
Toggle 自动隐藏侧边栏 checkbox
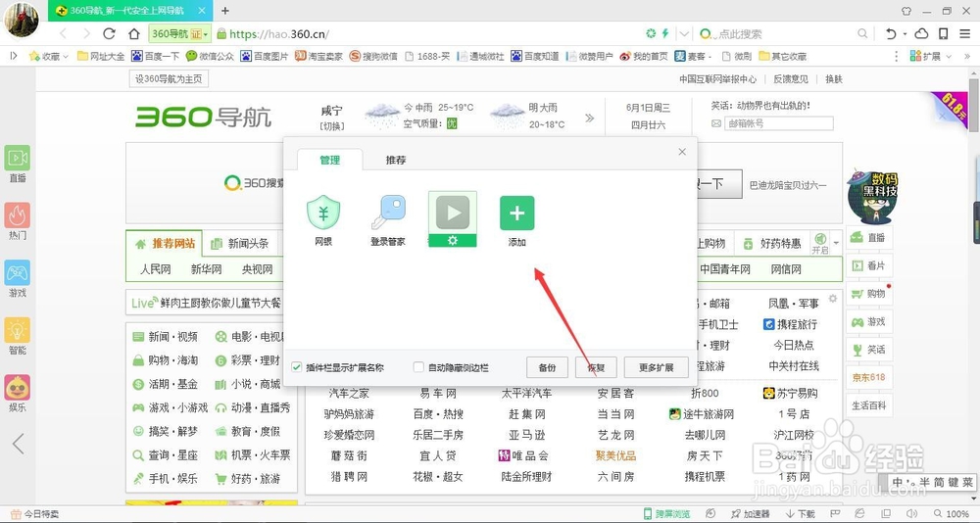click(418, 367)
